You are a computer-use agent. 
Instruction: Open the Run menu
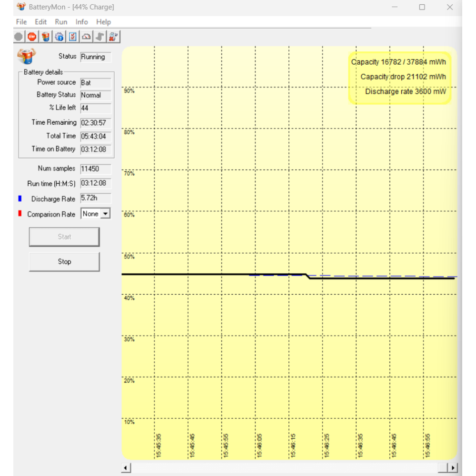(x=61, y=22)
